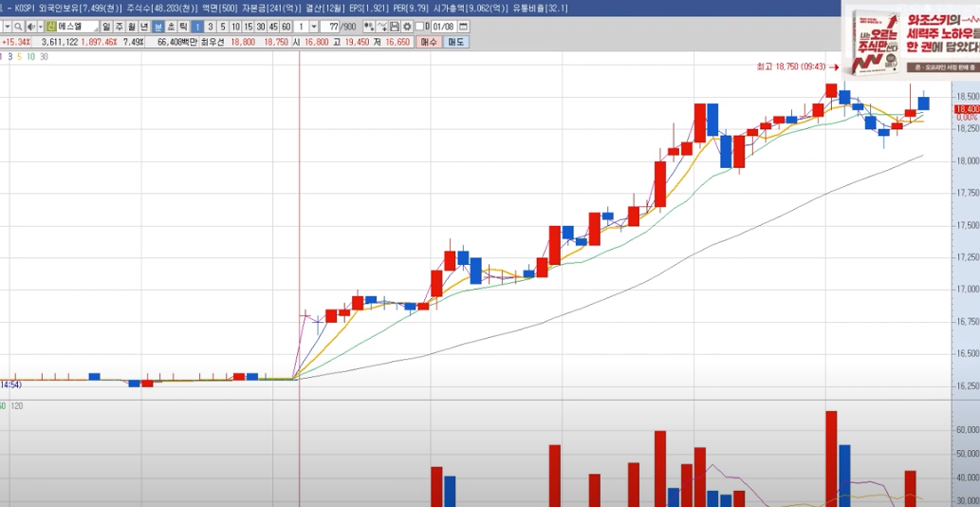Viewport: 980px width, 507px height.
Task: Click the 3 moving average legend label
Action: point(10,56)
